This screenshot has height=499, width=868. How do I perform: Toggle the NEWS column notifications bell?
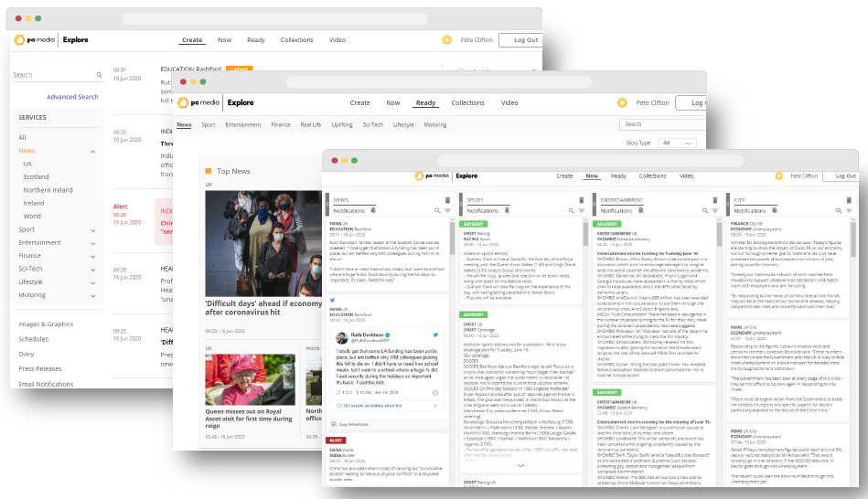[373, 210]
